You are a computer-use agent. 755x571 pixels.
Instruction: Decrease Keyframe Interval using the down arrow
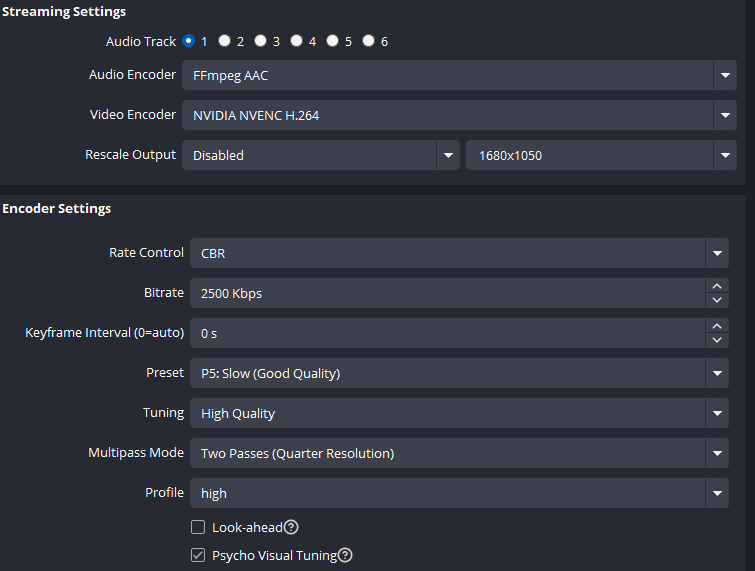pos(717,340)
